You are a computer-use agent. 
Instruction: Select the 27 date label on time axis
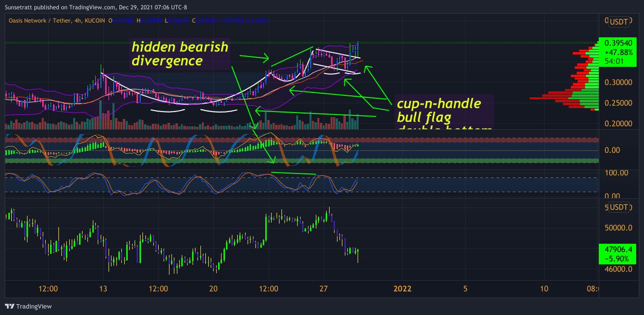[x=323, y=288]
